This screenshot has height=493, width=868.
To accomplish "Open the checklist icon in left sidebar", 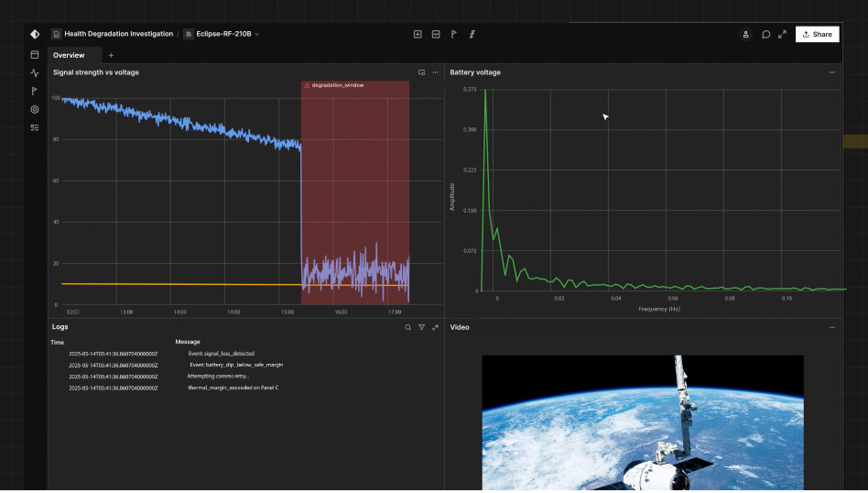I will (34, 127).
